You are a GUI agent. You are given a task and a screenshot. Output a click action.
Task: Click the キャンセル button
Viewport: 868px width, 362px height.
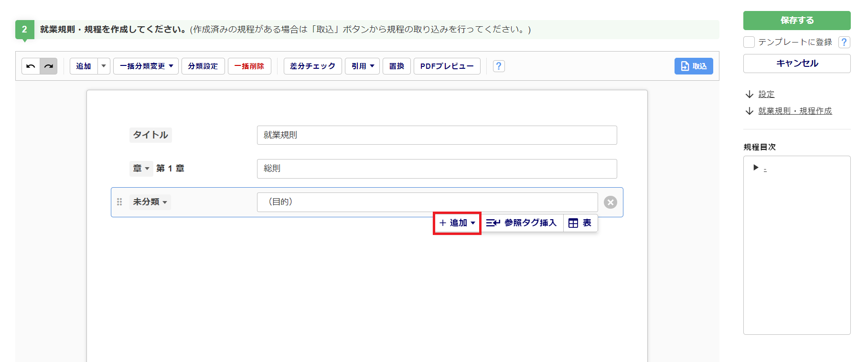click(x=796, y=64)
